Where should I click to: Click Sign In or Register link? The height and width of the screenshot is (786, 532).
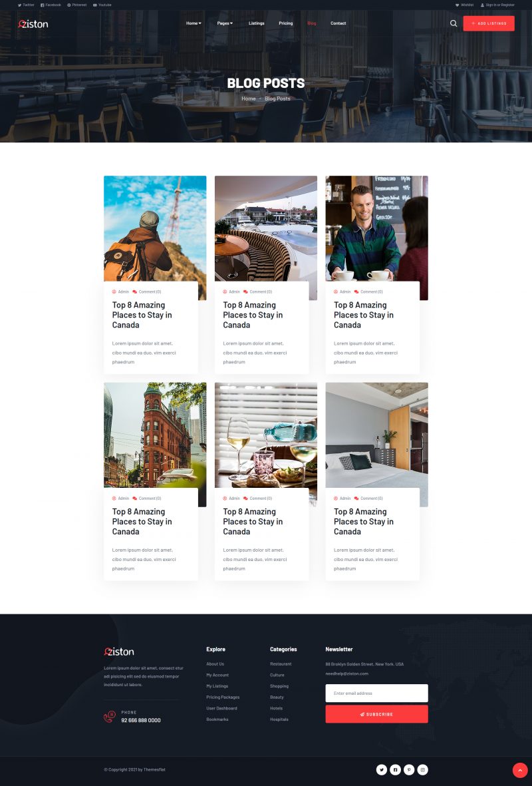coord(499,5)
